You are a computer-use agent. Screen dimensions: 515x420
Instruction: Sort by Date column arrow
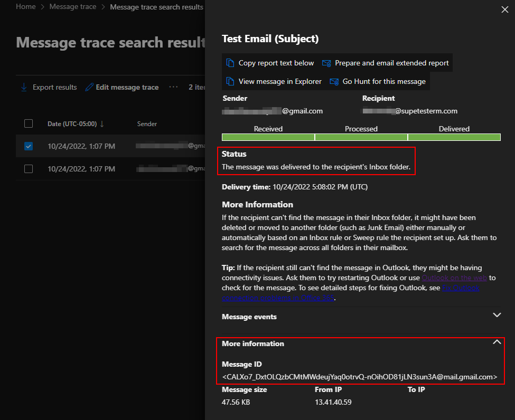point(102,124)
